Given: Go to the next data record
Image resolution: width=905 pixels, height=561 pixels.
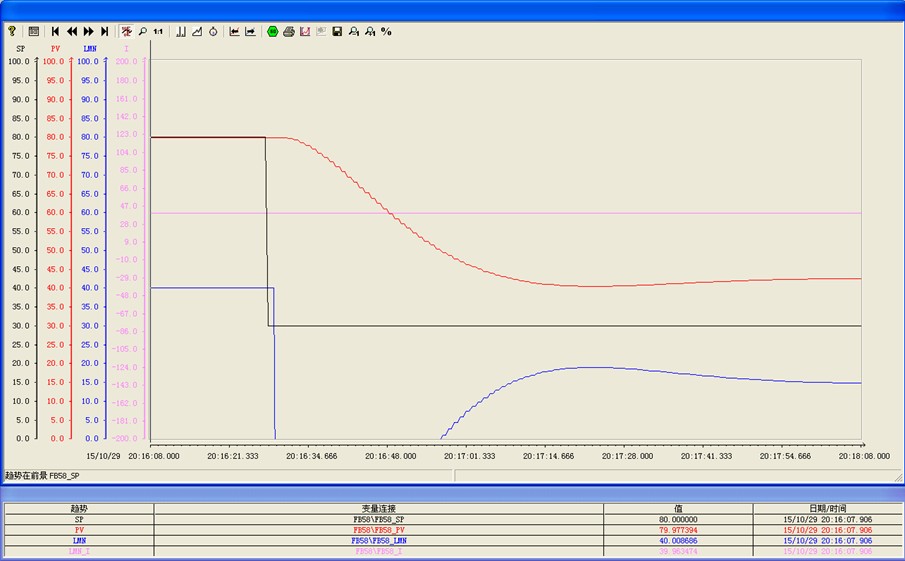Looking at the screenshot, I should 88,31.
